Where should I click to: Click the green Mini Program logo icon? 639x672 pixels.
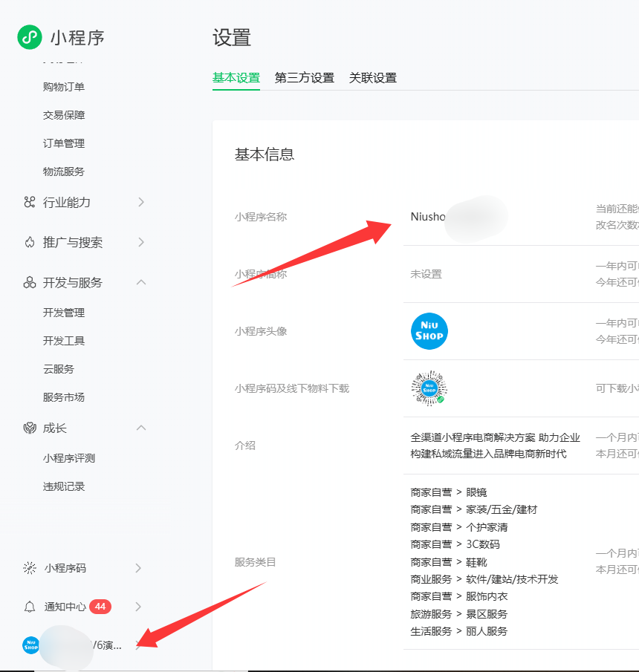pos(30,36)
